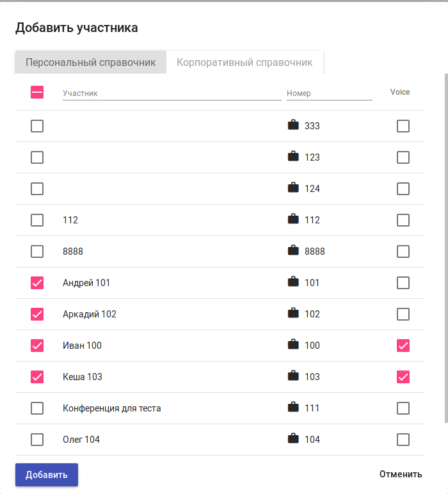Click Отменить to cancel the dialog
The image size is (448, 494).
(x=401, y=474)
